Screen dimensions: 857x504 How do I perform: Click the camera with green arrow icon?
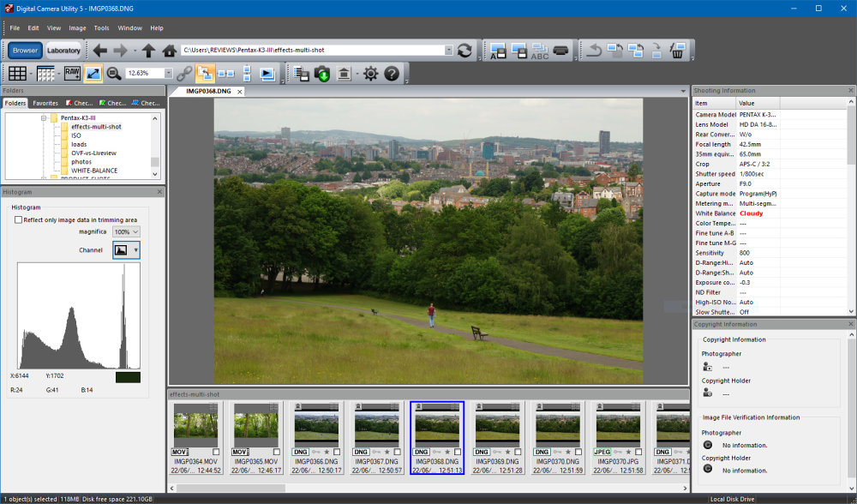pos(322,73)
